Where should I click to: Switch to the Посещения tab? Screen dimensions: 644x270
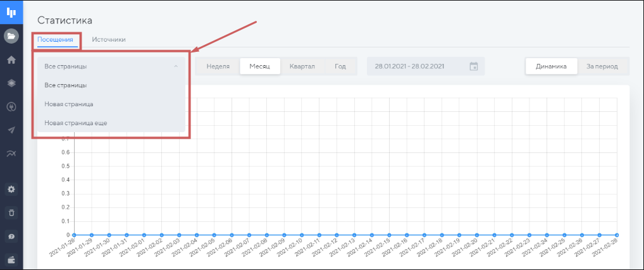tap(55, 39)
